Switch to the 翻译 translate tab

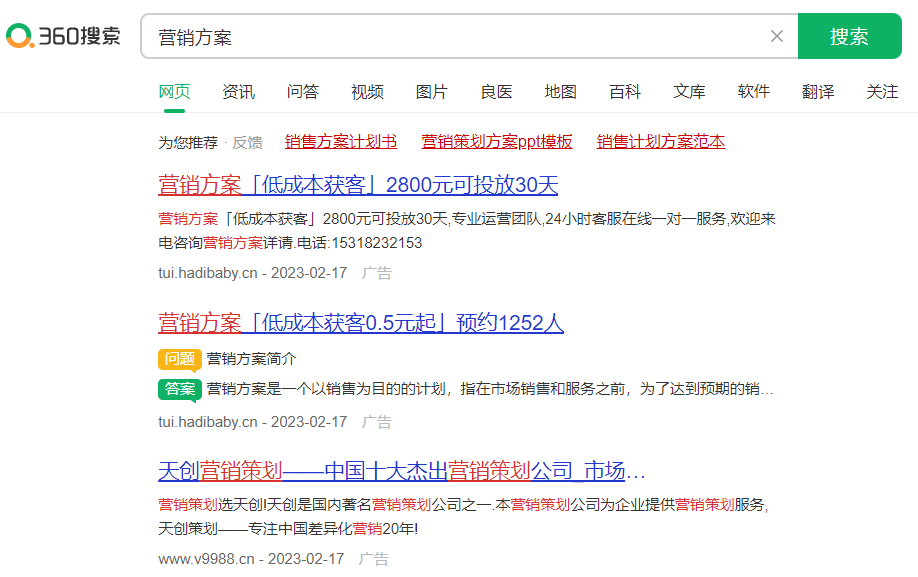point(817,91)
